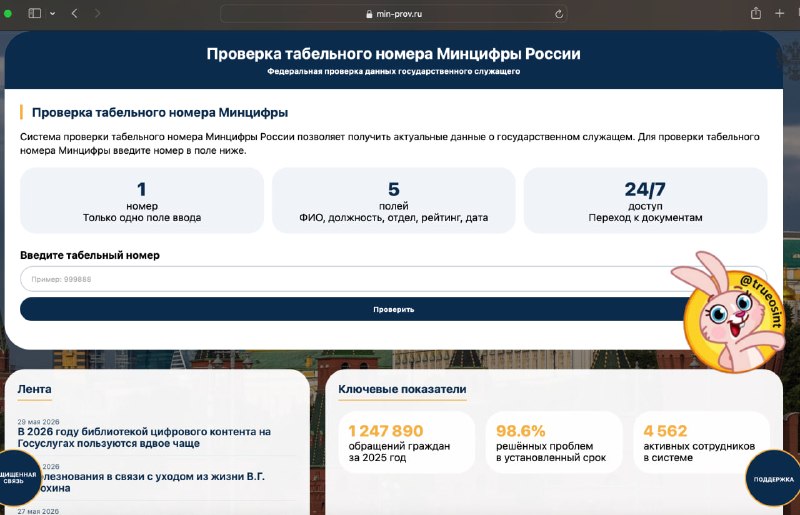Click the 98.6% решённых проблем figure

(554, 443)
